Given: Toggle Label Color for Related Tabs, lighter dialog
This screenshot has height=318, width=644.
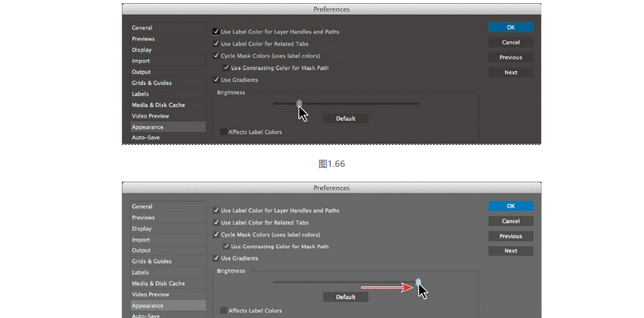Looking at the screenshot, I should click(x=216, y=222).
